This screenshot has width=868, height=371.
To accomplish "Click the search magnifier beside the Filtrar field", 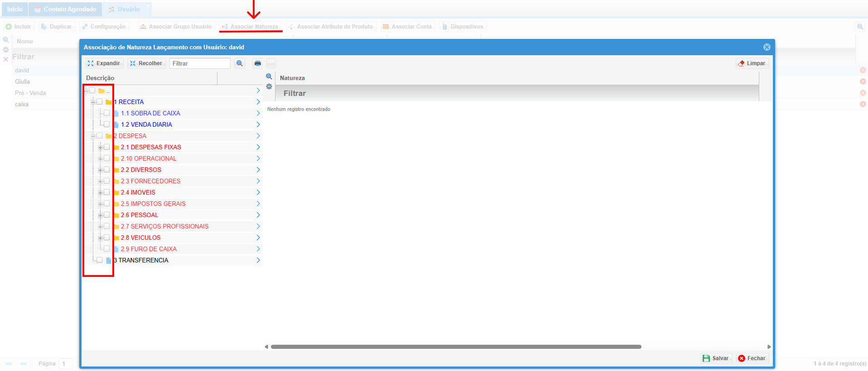I will point(240,63).
